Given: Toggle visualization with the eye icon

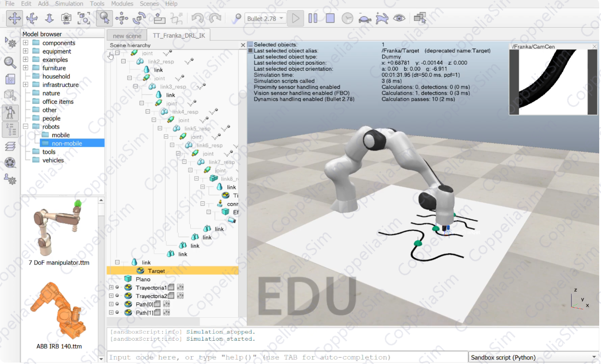Looking at the screenshot, I should (399, 18).
